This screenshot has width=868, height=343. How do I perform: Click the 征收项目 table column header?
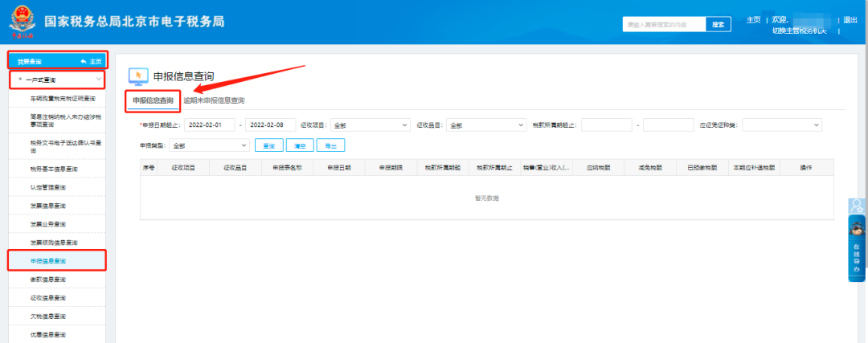[183, 168]
